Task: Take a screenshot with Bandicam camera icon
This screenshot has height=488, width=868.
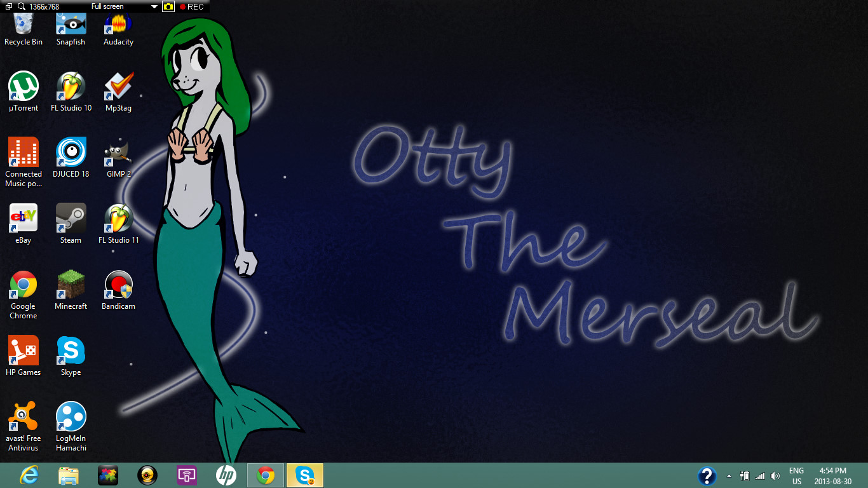Action: pos(168,6)
